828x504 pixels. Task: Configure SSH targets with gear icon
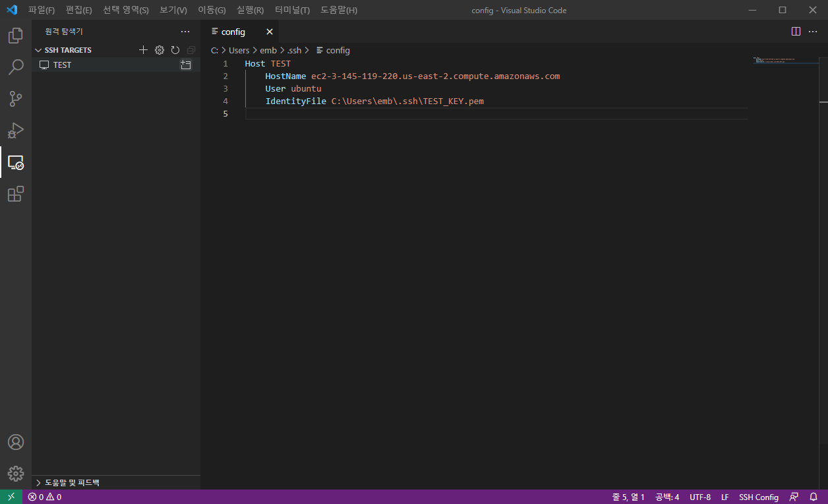coord(159,50)
